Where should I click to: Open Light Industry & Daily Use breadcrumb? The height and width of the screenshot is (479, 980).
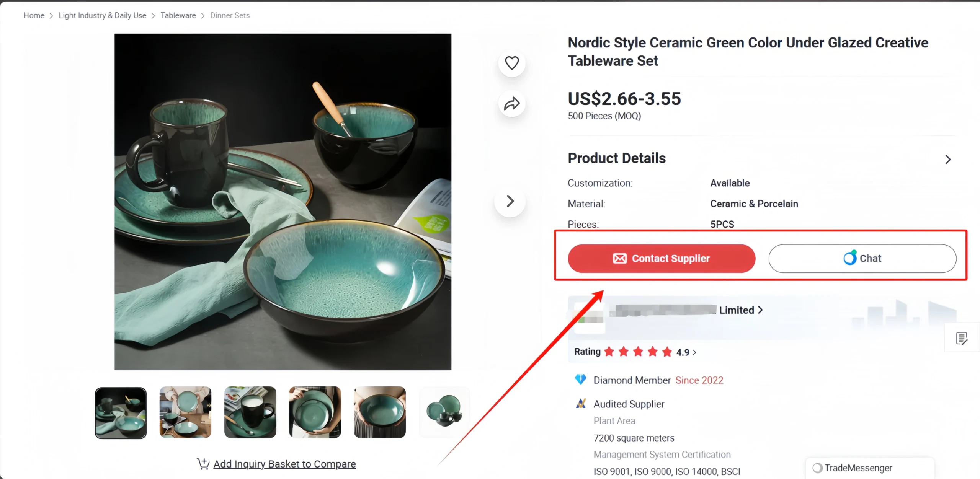(103, 15)
